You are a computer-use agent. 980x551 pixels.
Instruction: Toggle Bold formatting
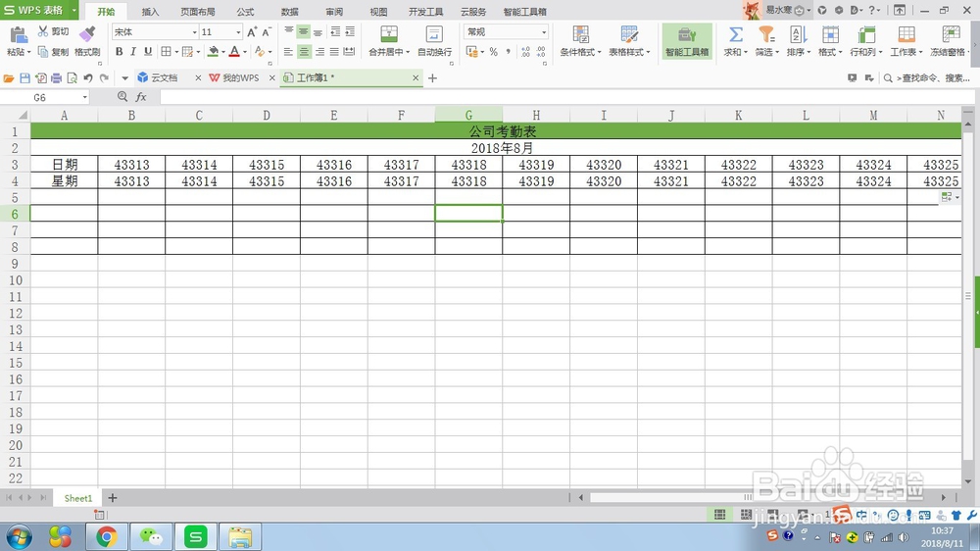[x=119, y=52]
